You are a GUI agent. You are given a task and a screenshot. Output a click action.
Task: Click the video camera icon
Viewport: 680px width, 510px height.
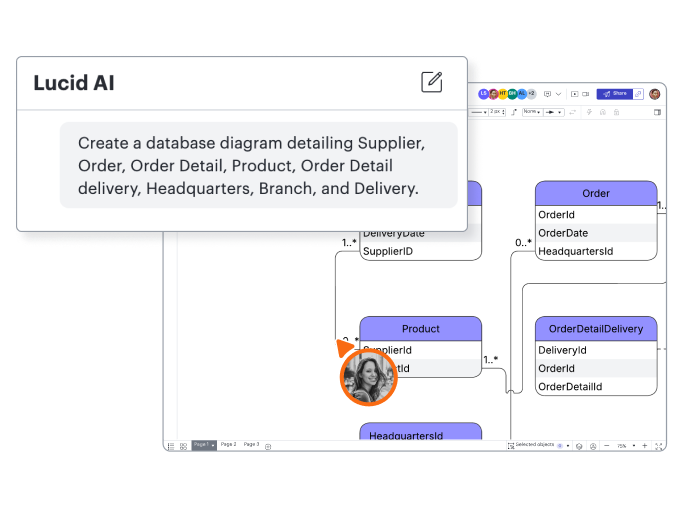point(585,94)
